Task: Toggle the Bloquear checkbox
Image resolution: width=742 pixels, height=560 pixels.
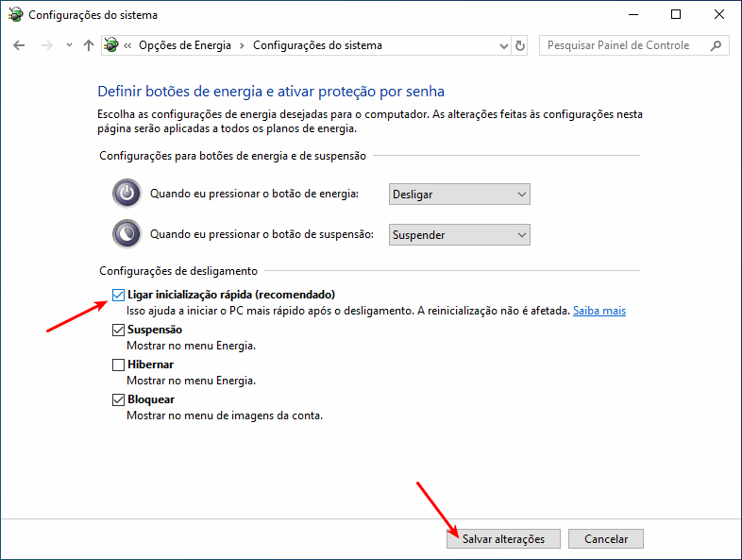Action: point(118,400)
